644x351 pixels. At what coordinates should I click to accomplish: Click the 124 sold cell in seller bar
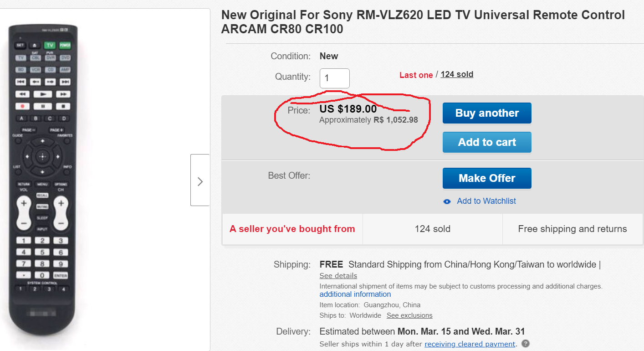click(432, 229)
